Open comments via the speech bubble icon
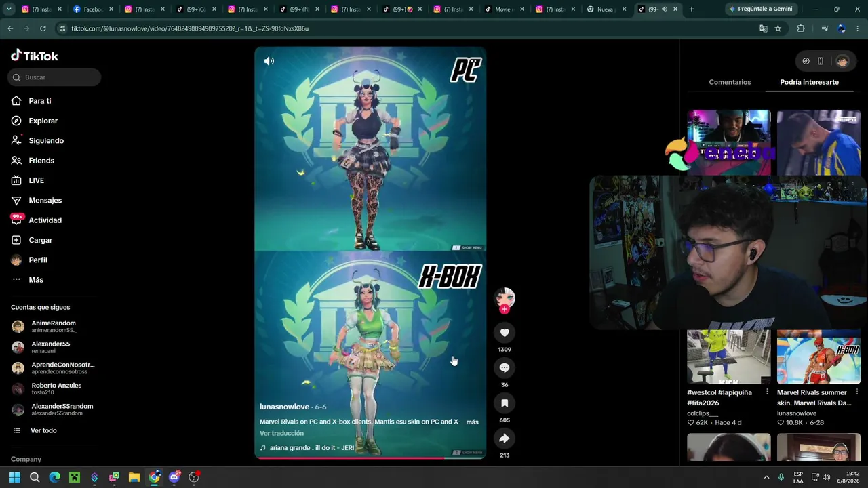The image size is (868, 488). pos(505,368)
